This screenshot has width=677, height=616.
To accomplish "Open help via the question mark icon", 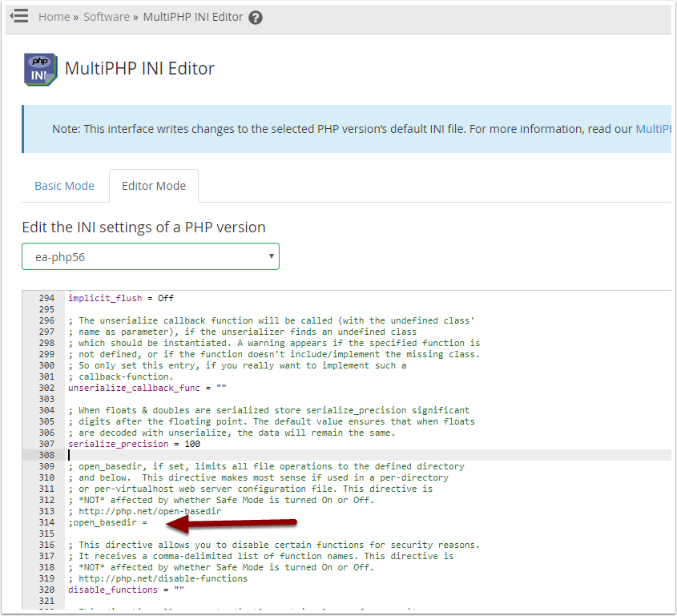I will pos(256,18).
